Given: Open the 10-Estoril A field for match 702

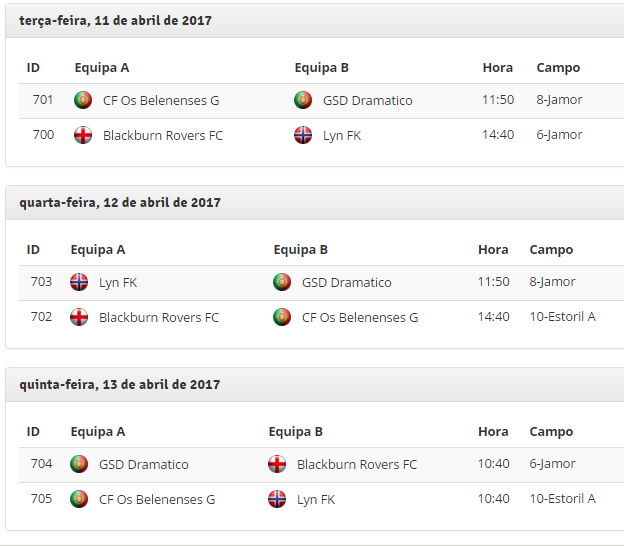Looking at the screenshot, I should click(563, 317).
